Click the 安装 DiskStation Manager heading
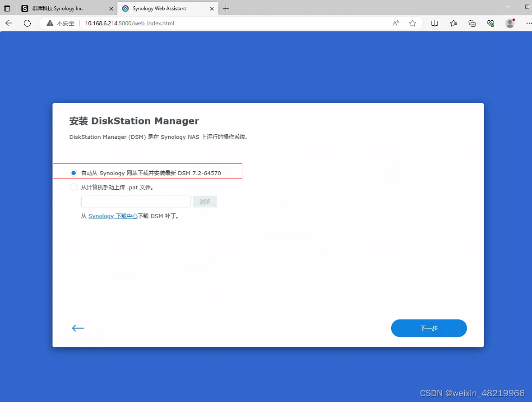Viewport: 532px width, 402px height. 134,121
